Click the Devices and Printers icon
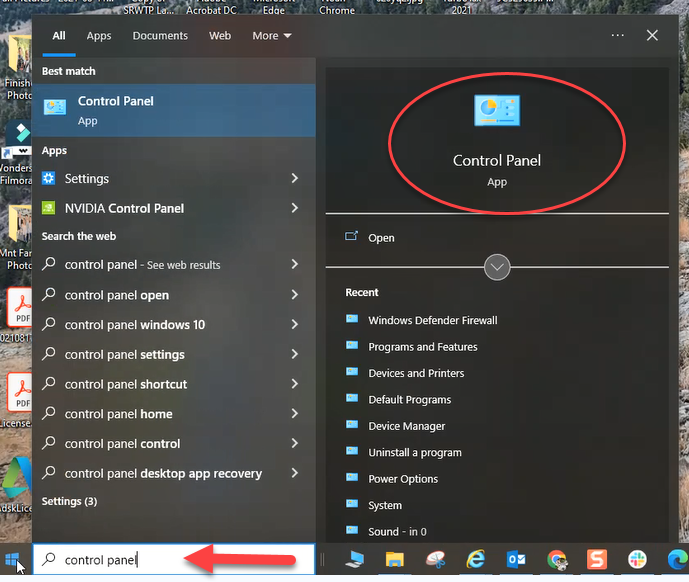This screenshot has height=582, width=689. pyautogui.click(x=352, y=372)
